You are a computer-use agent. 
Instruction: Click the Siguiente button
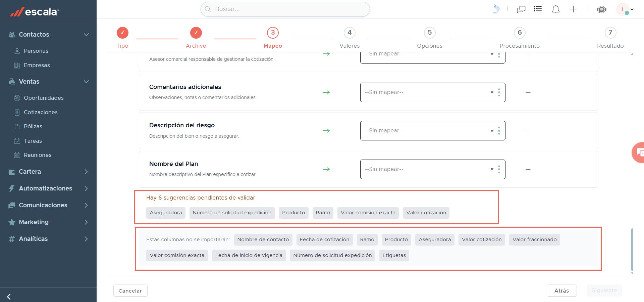click(x=604, y=291)
